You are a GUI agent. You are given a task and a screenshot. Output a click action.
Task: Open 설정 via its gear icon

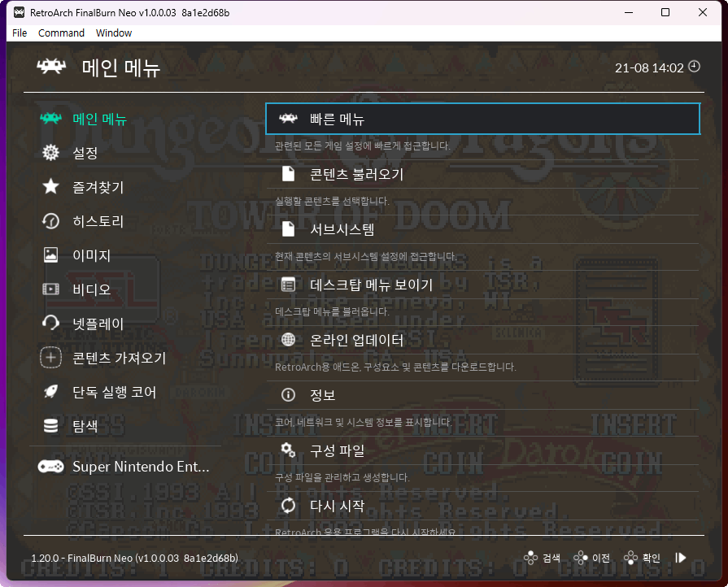[x=50, y=153]
